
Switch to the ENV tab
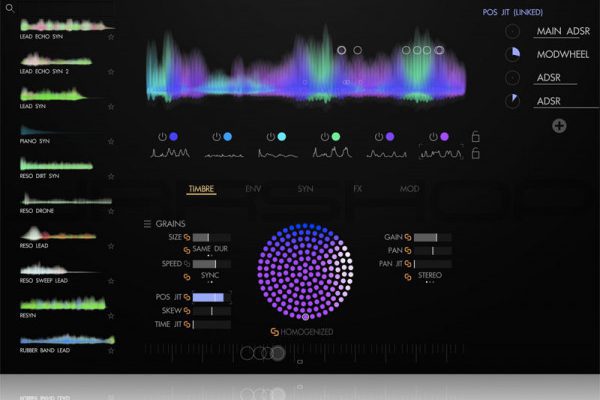tap(254, 188)
